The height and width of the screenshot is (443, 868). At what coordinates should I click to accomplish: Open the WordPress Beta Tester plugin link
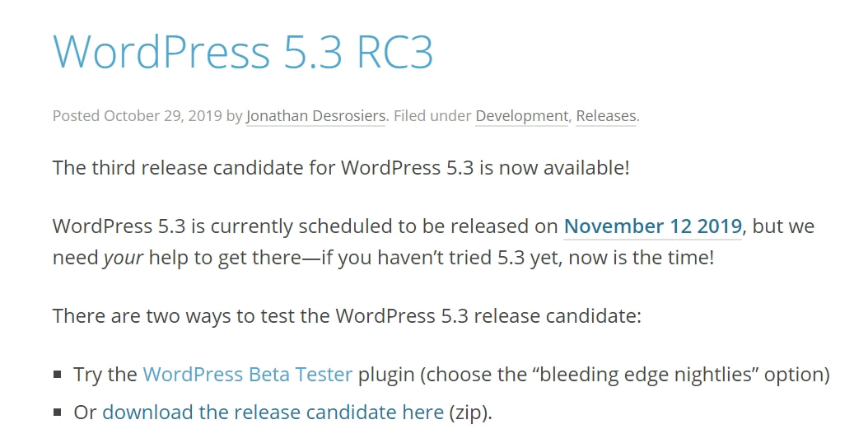coord(247,375)
